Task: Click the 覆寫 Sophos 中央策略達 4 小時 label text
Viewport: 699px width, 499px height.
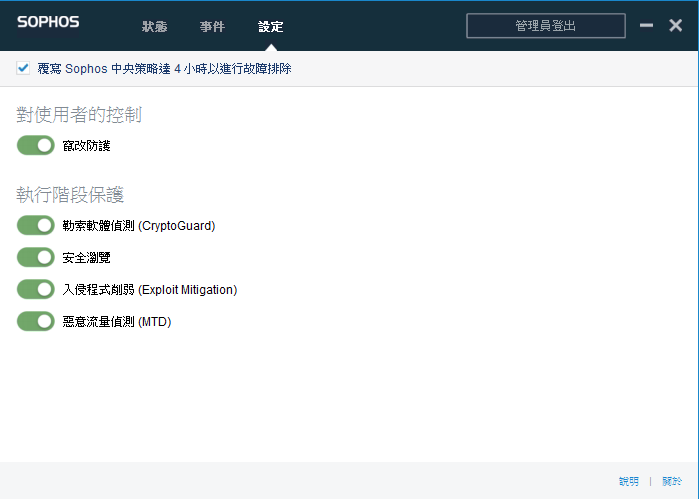Action: [164, 69]
